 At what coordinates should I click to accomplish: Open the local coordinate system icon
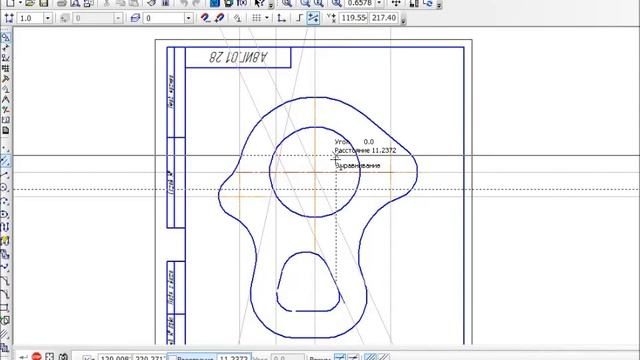coord(281,18)
